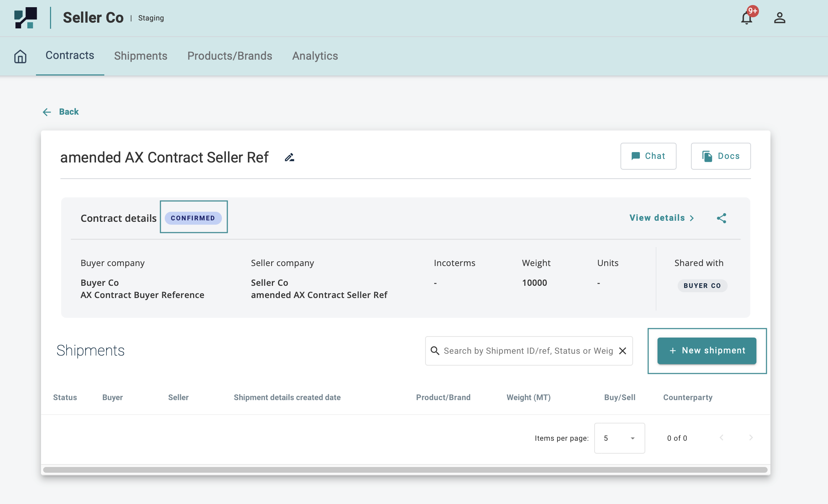Go to next page of shipments
Viewport: 828px width, 504px height.
[751, 438]
